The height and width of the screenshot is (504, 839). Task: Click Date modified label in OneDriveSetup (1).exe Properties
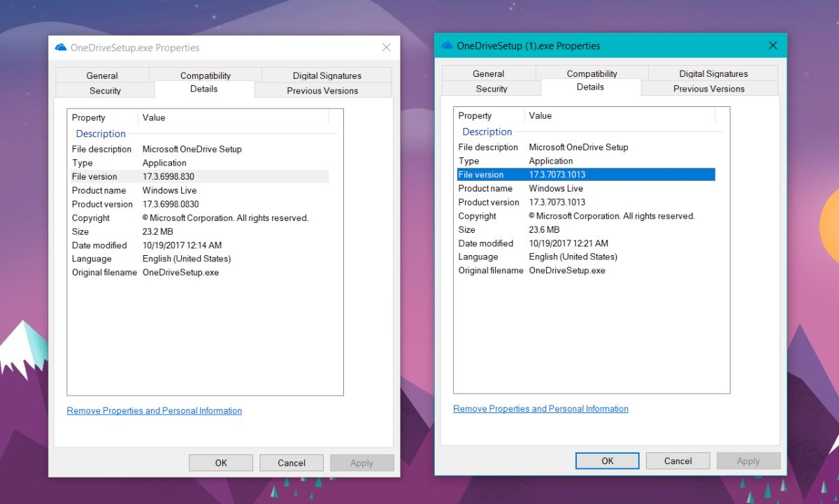pyautogui.click(x=486, y=243)
